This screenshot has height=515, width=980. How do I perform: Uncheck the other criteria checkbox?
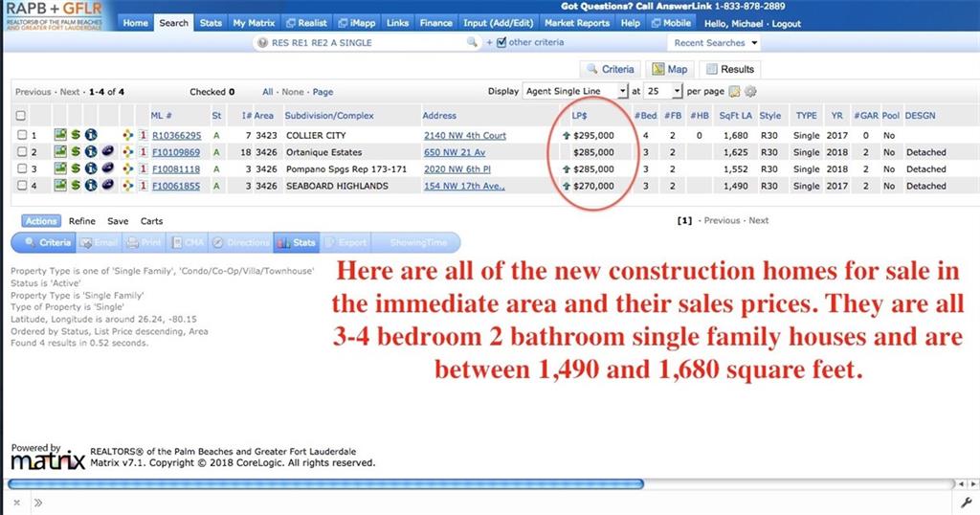(x=501, y=43)
